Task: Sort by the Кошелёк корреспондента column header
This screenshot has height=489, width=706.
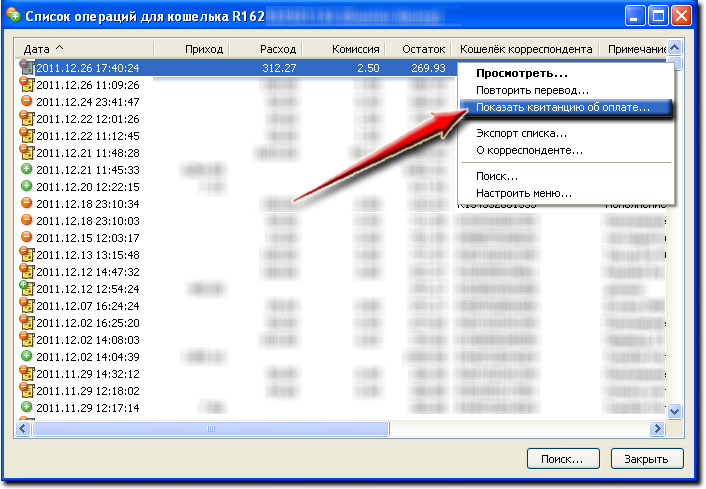Action: [525, 48]
